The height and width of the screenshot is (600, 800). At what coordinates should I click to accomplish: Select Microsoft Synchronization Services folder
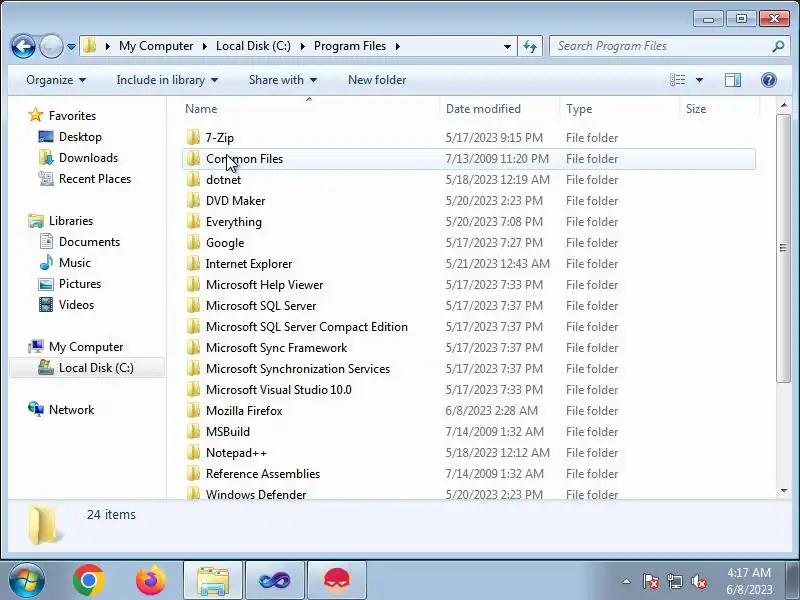pos(468,368)
